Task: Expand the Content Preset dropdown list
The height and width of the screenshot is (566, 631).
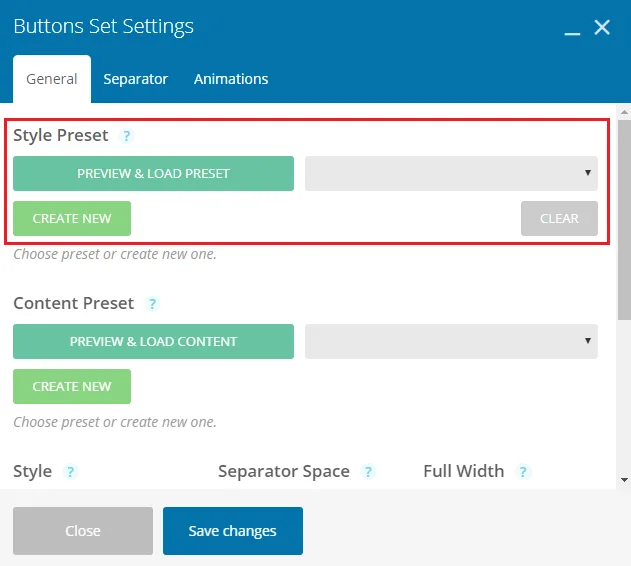Action: pos(451,341)
